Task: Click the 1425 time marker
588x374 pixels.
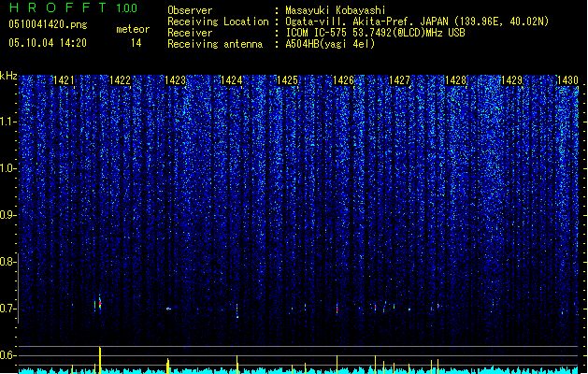Action: pyautogui.click(x=287, y=80)
